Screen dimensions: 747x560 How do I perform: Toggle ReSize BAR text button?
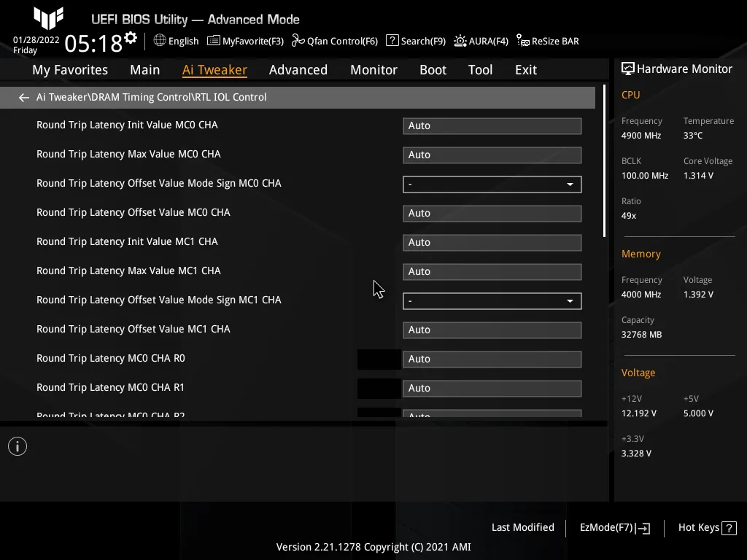(x=555, y=42)
